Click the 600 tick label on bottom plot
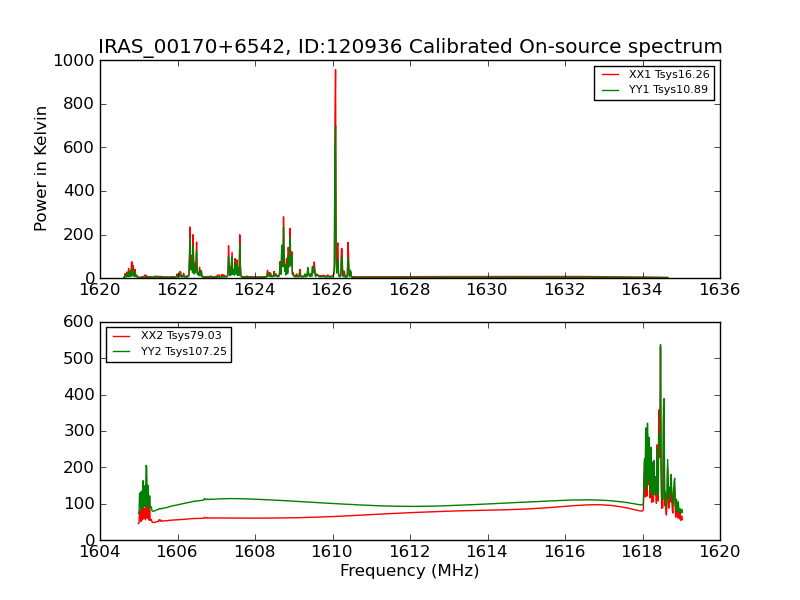Image resolution: width=800 pixels, height=600 pixels. point(79,322)
